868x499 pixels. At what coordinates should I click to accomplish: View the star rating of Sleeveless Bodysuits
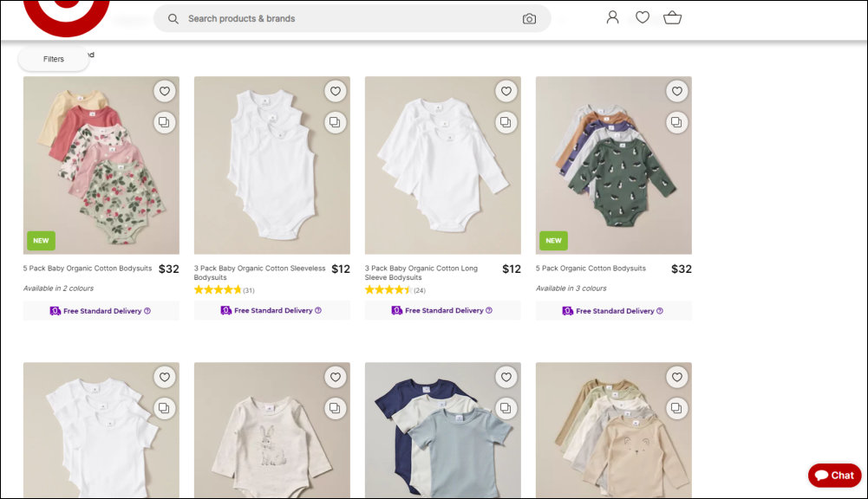click(x=218, y=290)
